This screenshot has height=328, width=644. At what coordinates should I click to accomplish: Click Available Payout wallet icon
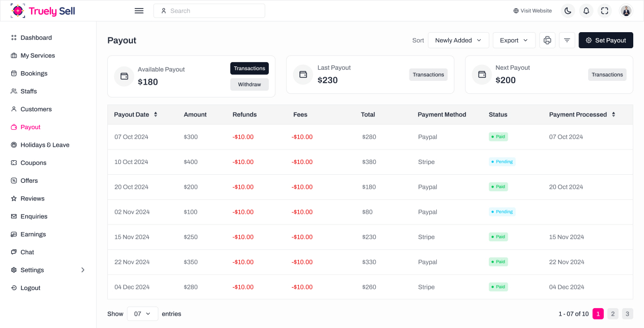pyautogui.click(x=124, y=76)
